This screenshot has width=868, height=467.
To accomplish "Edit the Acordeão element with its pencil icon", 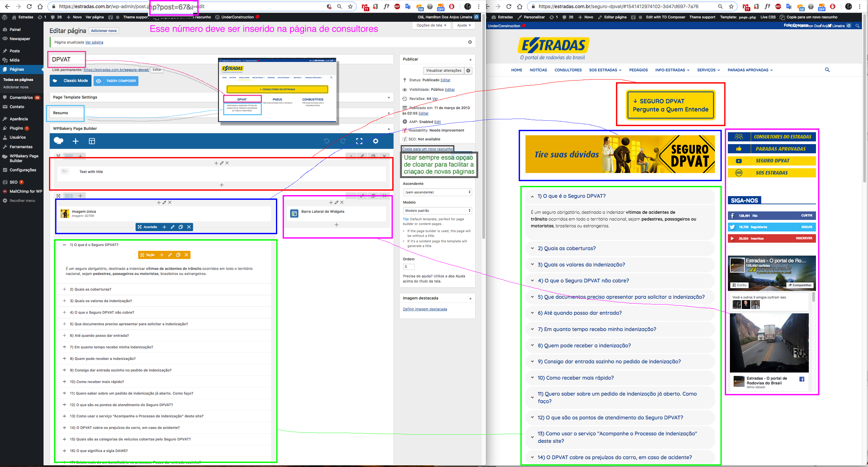I will [172, 227].
